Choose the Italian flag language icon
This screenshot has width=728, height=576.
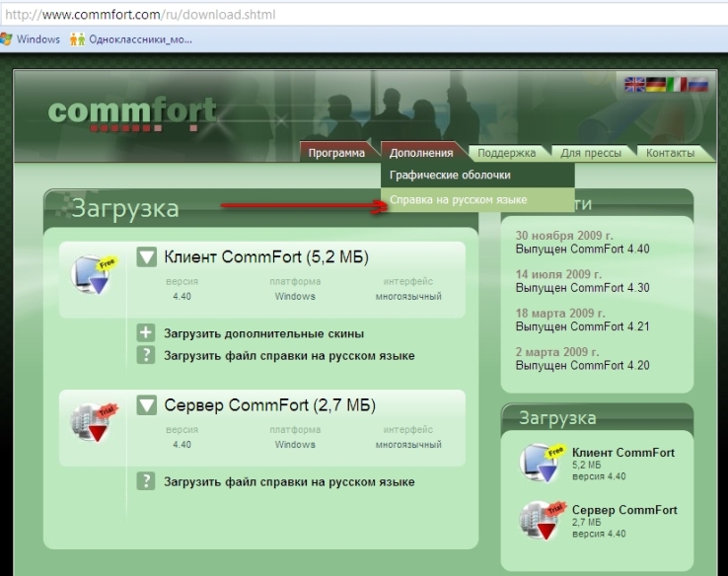point(677,86)
